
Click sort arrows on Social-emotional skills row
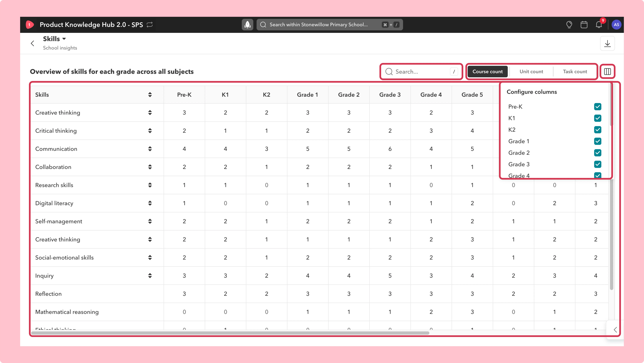click(150, 257)
